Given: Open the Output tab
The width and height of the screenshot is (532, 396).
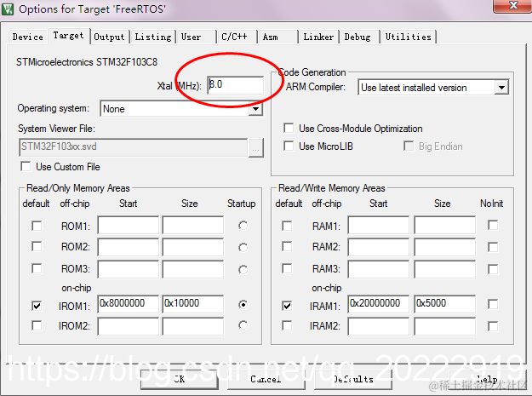Looking at the screenshot, I should [x=109, y=37].
